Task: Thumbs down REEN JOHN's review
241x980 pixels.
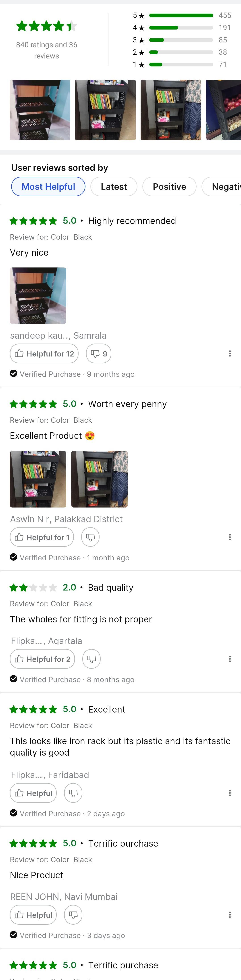Action: (73, 915)
